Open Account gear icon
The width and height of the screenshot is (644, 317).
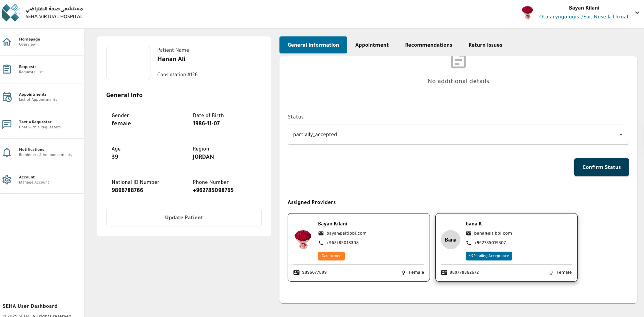[x=7, y=180]
